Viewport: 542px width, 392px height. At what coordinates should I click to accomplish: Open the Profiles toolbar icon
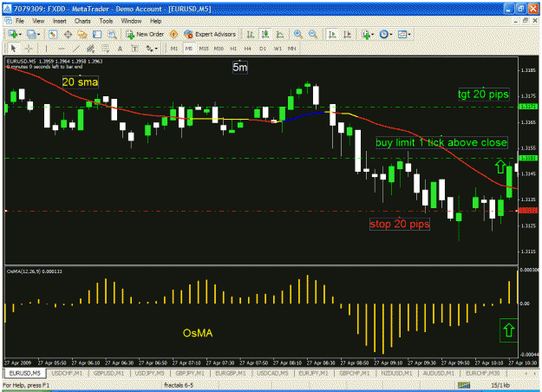[x=31, y=34]
